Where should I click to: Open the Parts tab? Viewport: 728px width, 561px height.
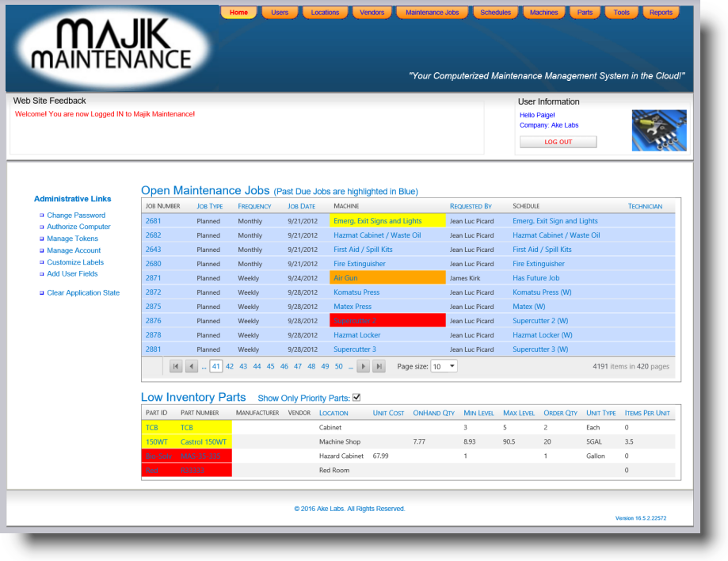click(585, 12)
